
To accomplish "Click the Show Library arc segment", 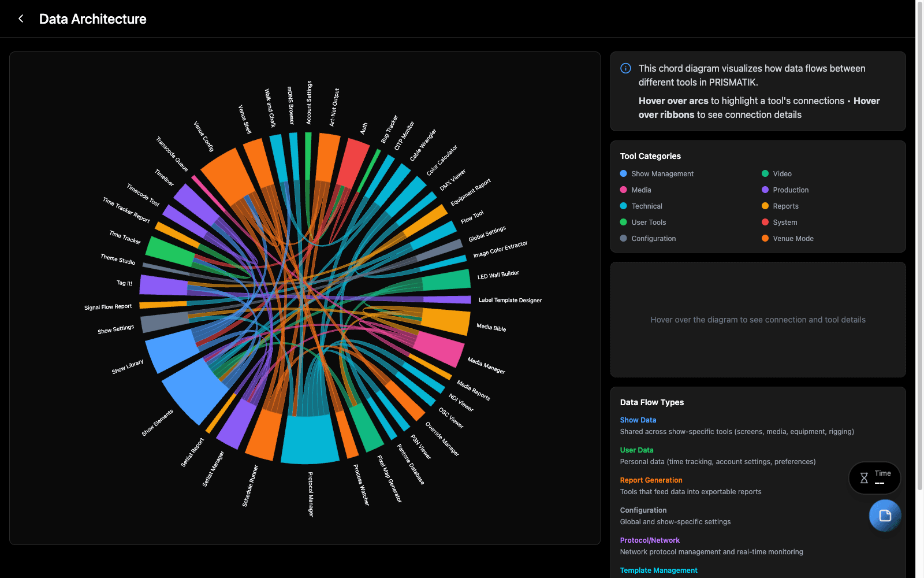I will [172, 351].
